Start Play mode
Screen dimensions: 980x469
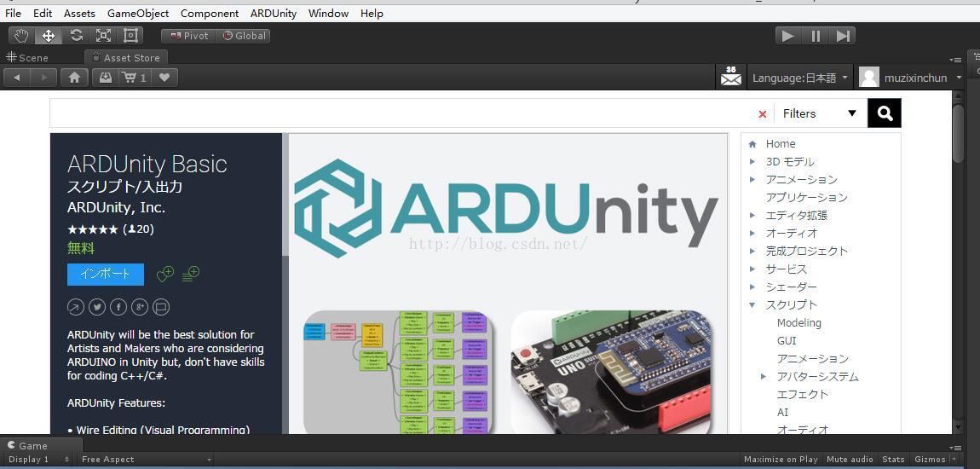tap(789, 36)
